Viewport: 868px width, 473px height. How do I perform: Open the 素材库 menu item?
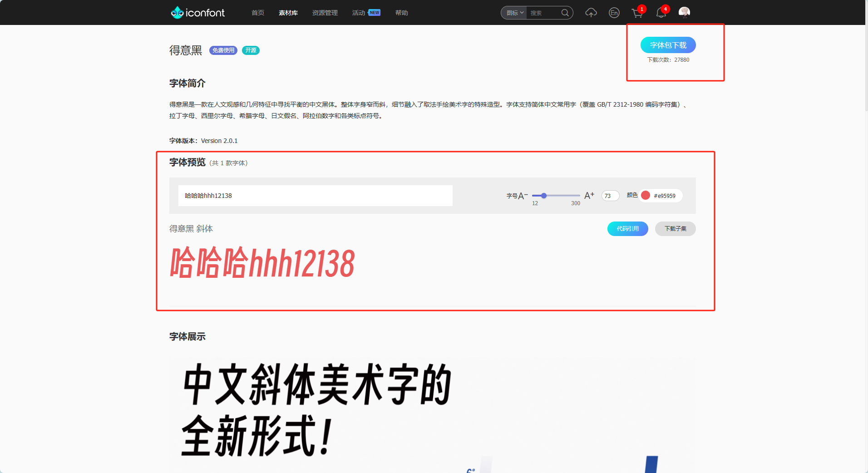click(x=288, y=13)
